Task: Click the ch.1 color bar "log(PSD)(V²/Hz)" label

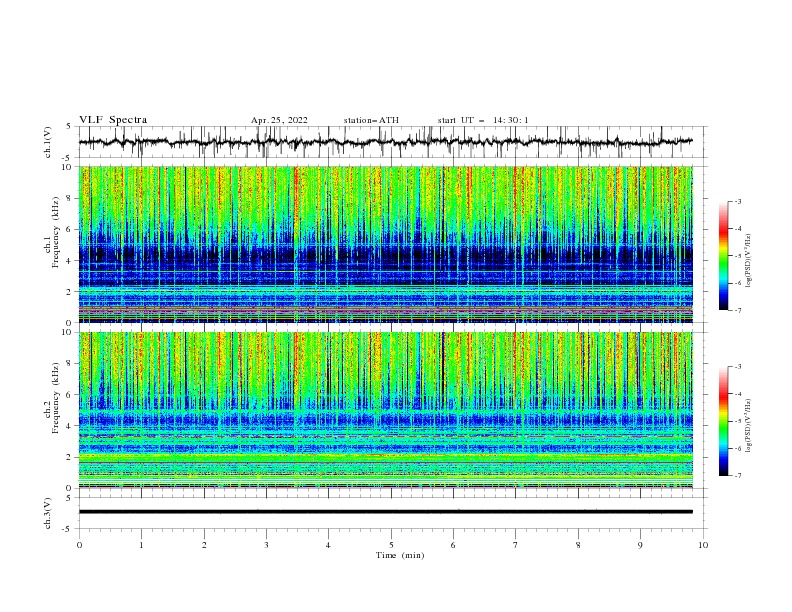Action: tap(748, 261)
